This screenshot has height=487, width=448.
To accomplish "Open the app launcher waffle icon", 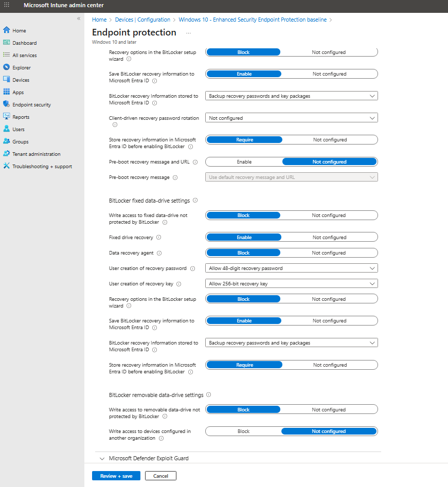I will coord(7,5).
